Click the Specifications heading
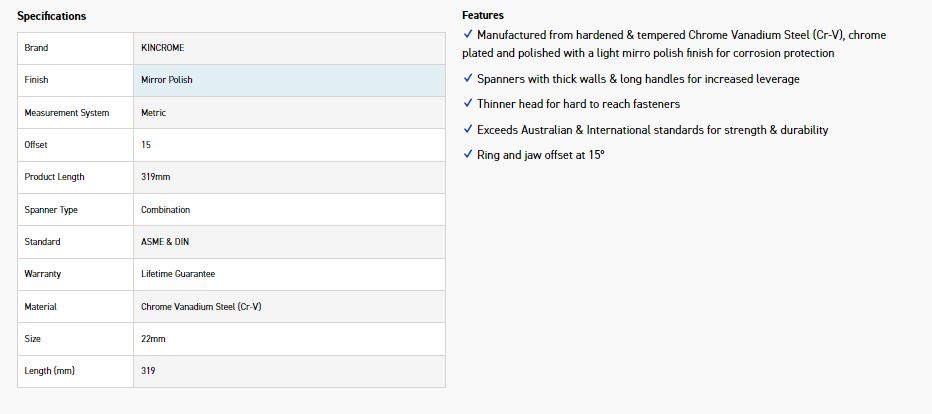 [51, 16]
